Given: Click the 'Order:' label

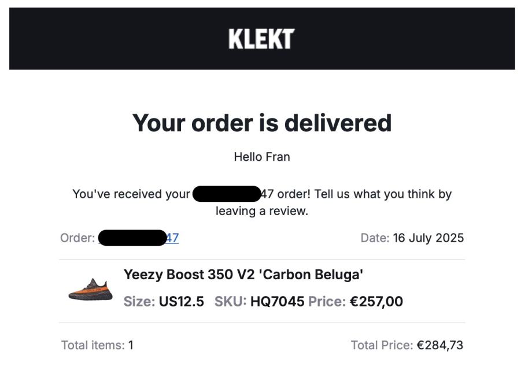Looking at the screenshot, I should pos(77,238).
